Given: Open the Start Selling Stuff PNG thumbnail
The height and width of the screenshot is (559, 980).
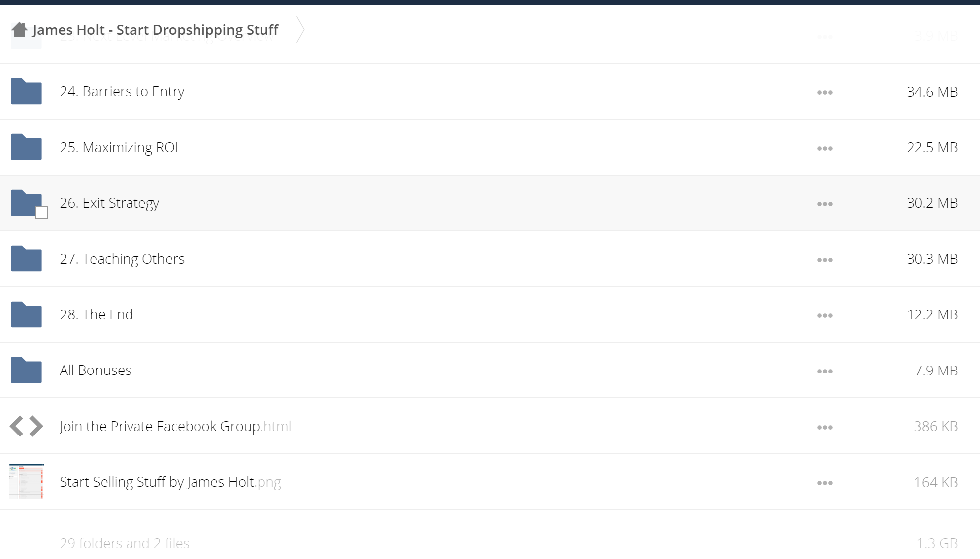Looking at the screenshot, I should [26, 482].
